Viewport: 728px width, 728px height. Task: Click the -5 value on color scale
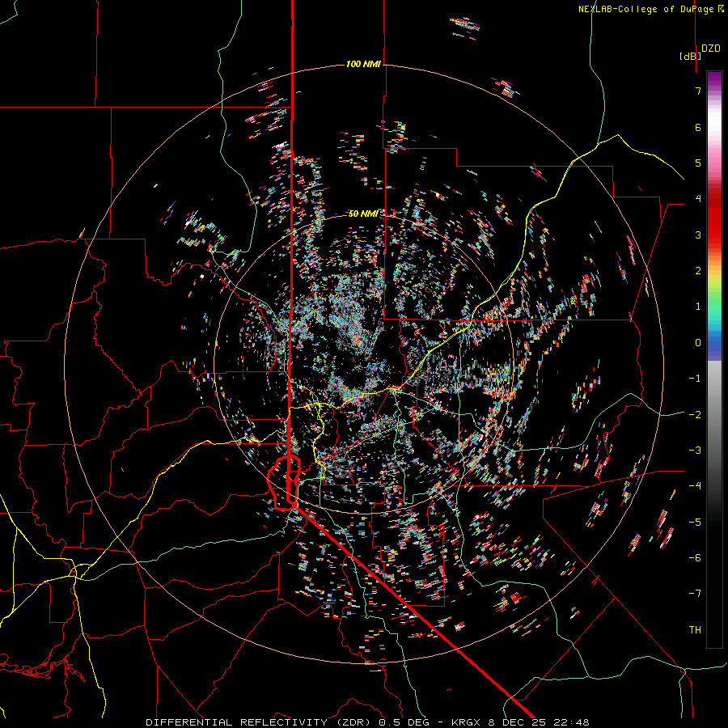pyautogui.click(x=695, y=523)
